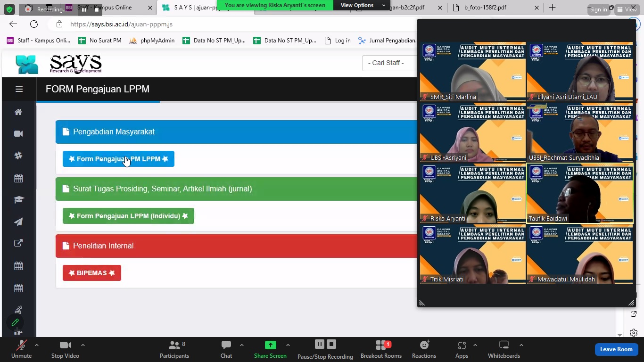Select Titik Misriati video tile
Image resolution: width=644 pixels, height=362 pixels.
pyautogui.click(x=472, y=254)
